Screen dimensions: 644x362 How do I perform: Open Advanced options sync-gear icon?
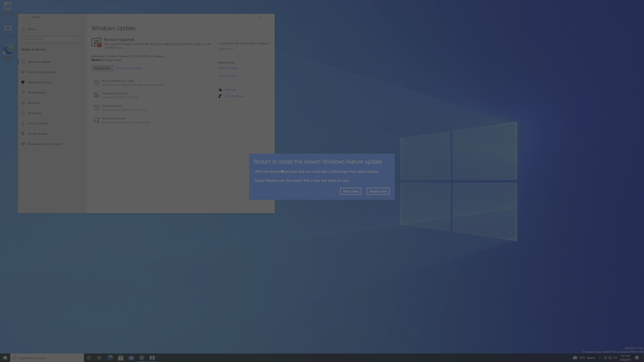[96, 120]
